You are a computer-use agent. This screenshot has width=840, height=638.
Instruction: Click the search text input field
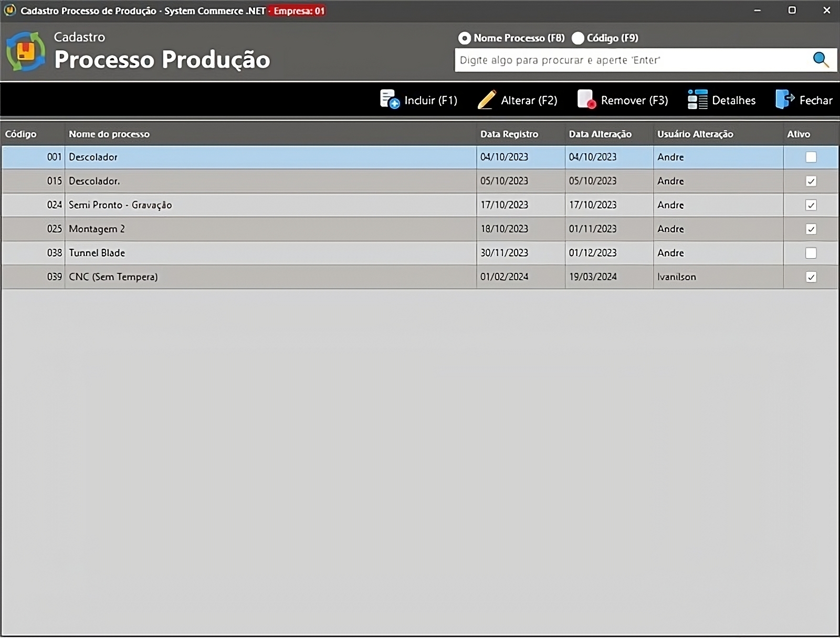(630, 60)
